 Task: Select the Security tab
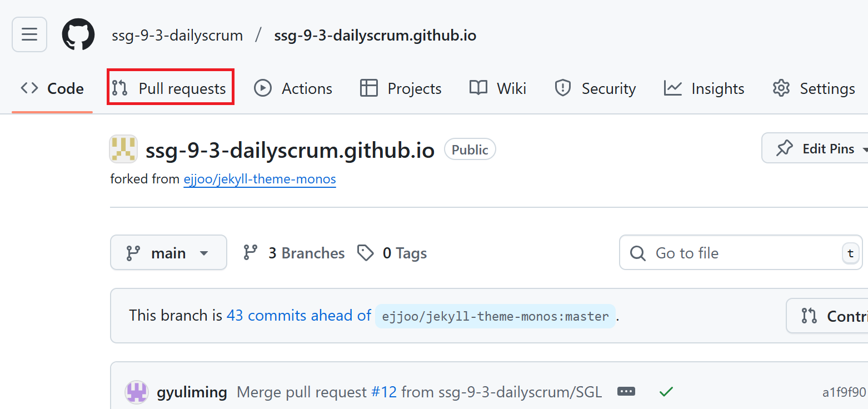click(595, 88)
